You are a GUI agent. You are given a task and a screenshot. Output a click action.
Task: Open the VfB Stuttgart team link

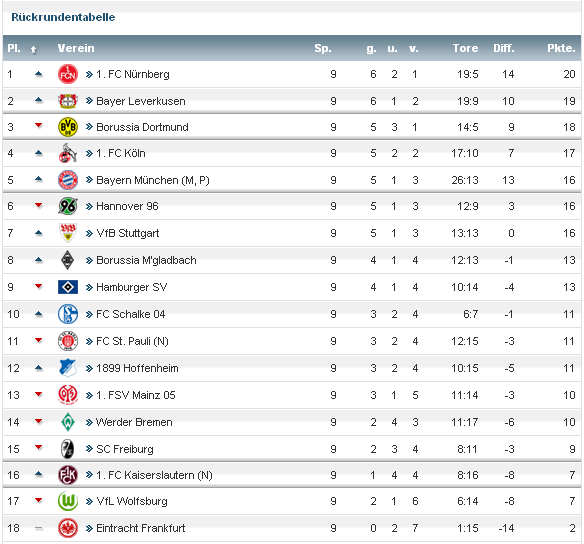pos(128,233)
